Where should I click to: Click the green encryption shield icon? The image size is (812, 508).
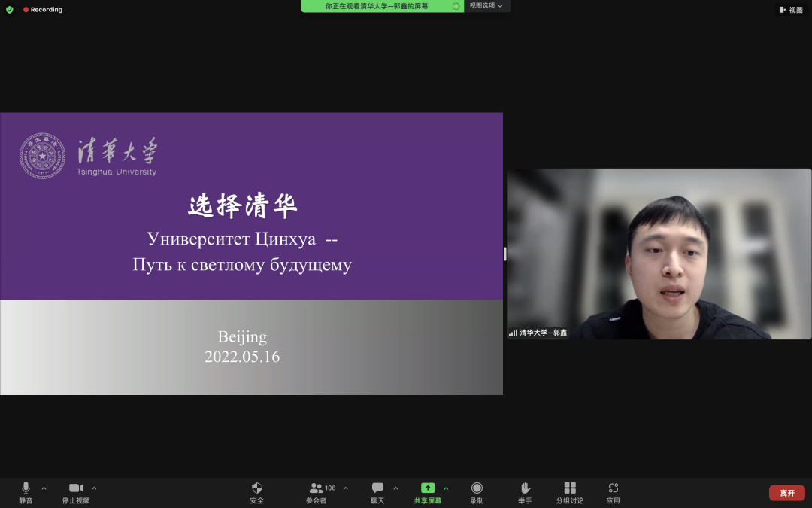click(x=9, y=9)
